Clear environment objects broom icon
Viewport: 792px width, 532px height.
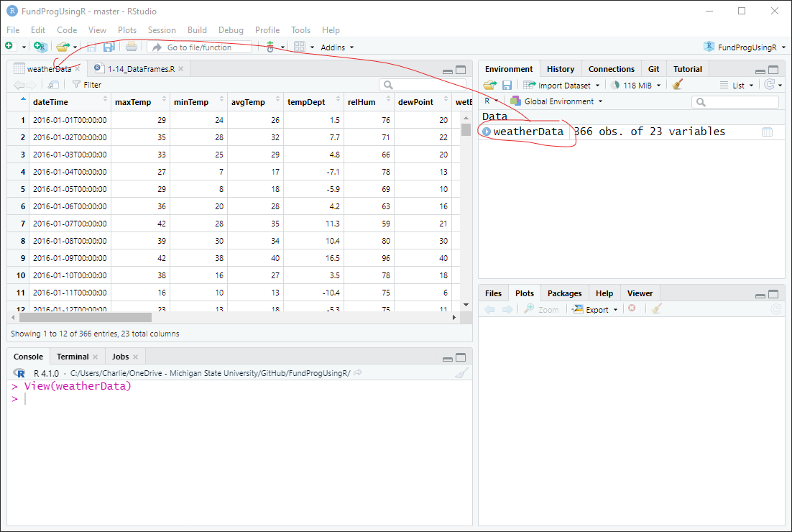677,84
